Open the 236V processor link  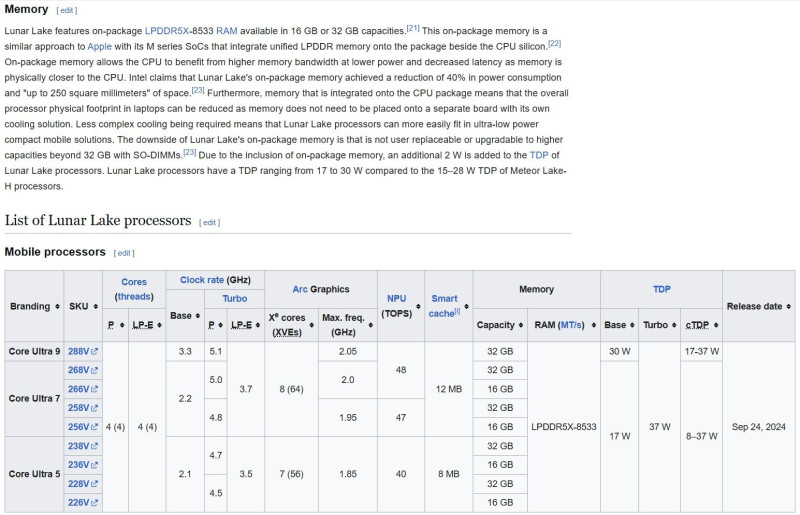tap(83, 464)
